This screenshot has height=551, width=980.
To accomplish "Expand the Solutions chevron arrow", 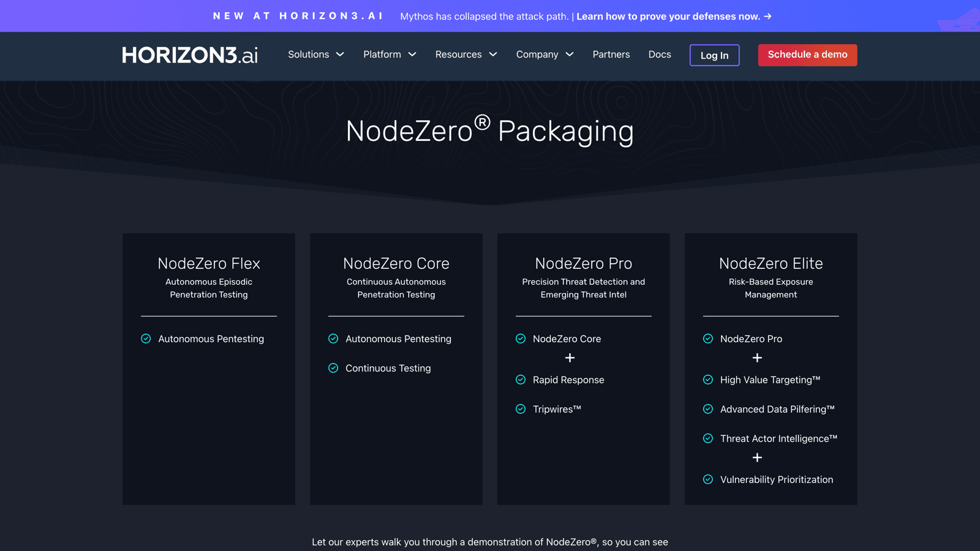I will (x=340, y=54).
